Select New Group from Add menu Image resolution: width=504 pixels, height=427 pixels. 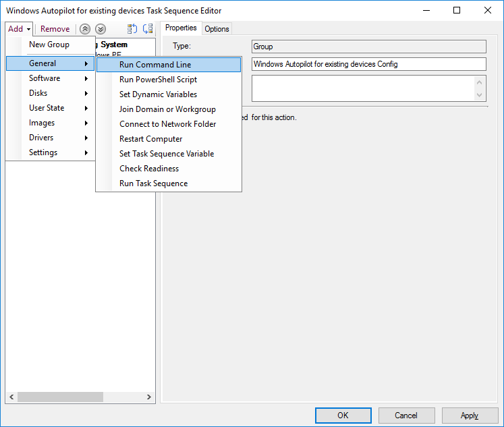(x=49, y=45)
